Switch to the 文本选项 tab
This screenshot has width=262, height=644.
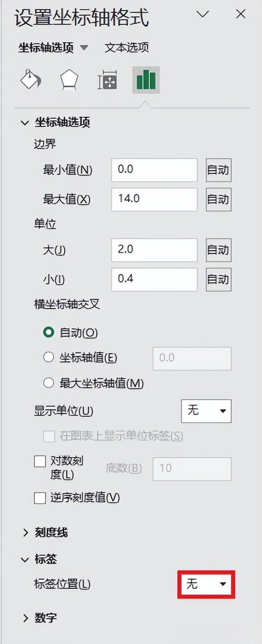click(x=127, y=47)
